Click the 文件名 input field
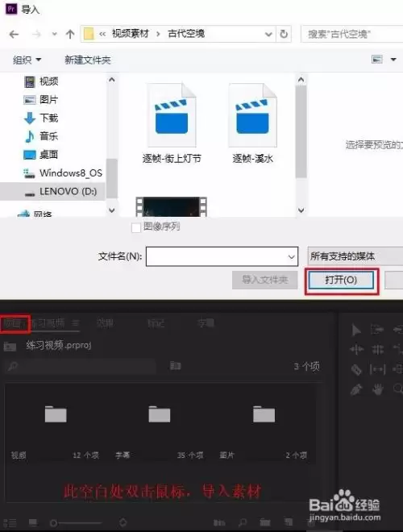The image size is (403, 532). tap(222, 256)
